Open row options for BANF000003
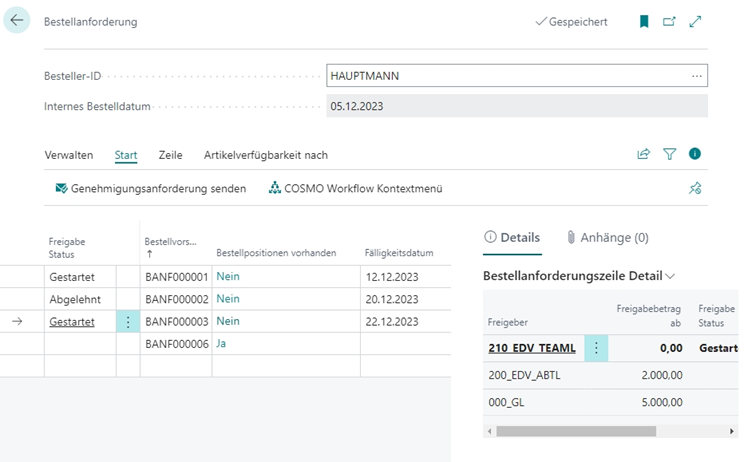This screenshot has width=752, height=462. click(128, 322)
